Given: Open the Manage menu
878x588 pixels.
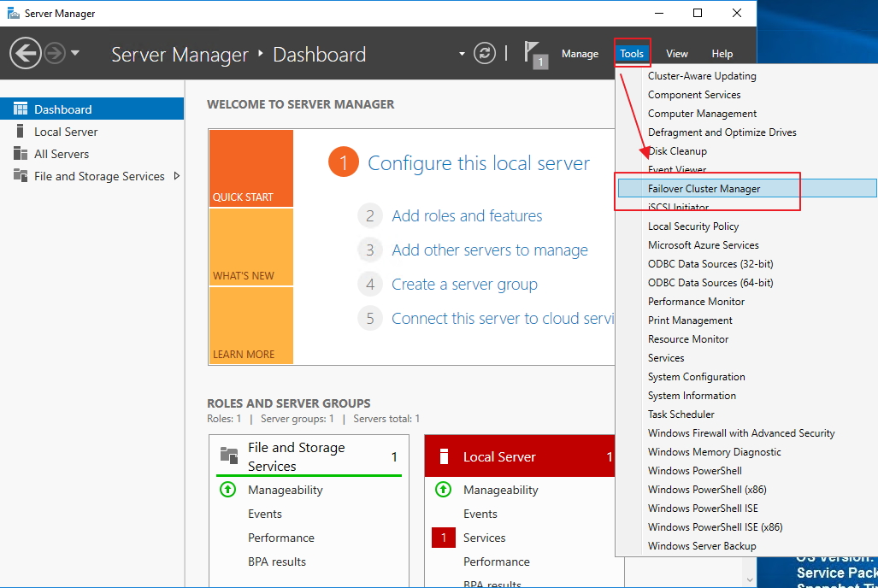Looking at the screenshot, I should click(580, 54).
